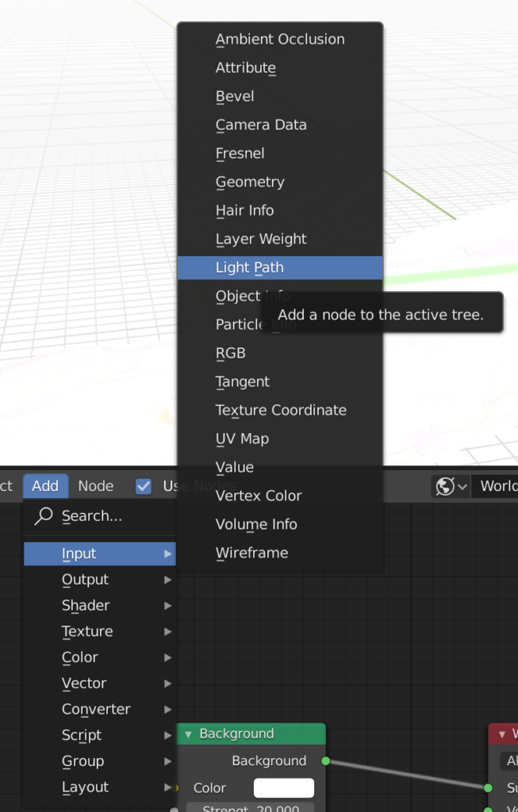This screenshot has width=518, height=812.
Task: Select the Tangent node entry
Action: 280,381
